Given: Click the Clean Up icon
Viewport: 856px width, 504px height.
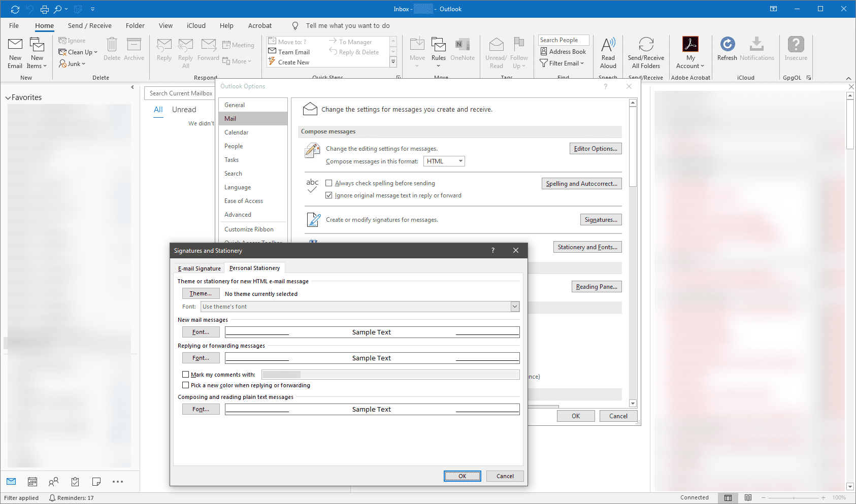Looking at the screenshot, I should tap(78, 52).
